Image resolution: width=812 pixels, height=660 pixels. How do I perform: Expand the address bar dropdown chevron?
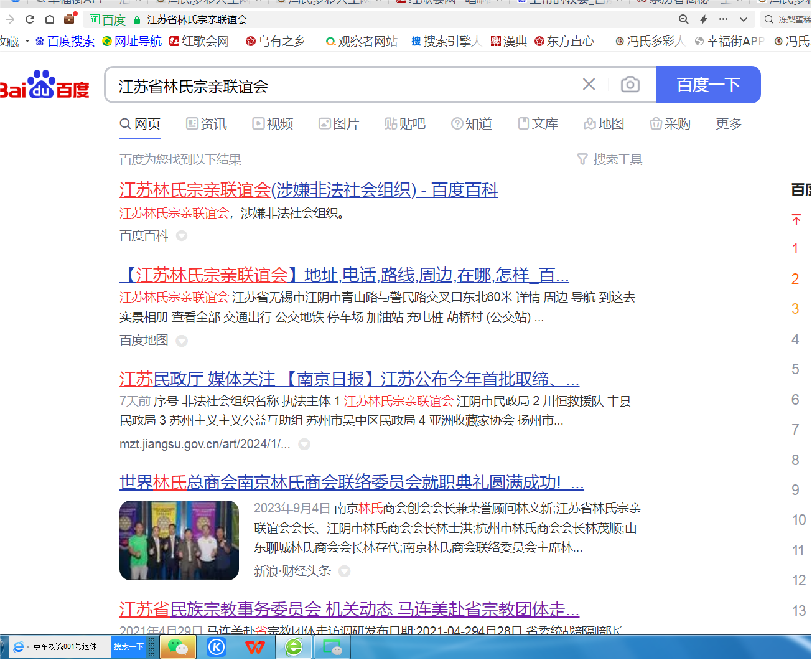pyautogui.click(x=743, y=19)
